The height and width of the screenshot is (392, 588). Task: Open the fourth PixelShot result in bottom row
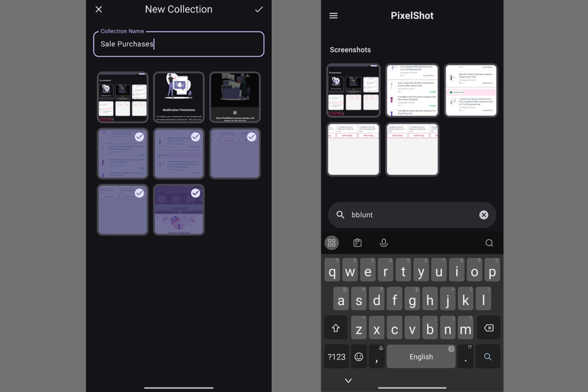354,149
